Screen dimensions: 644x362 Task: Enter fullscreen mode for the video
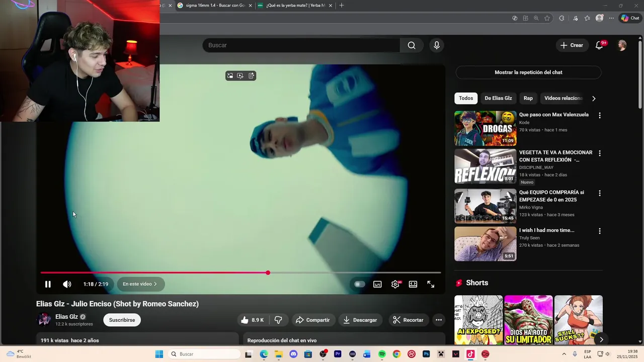coord(431,284)
